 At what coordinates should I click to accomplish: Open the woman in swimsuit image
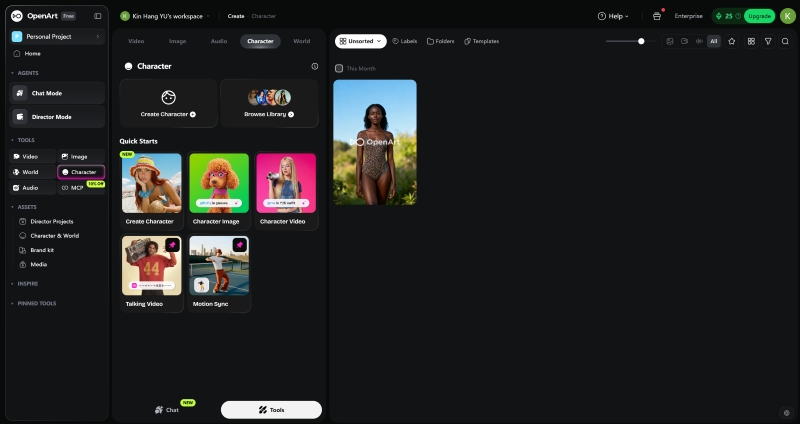tap(375, 142)
